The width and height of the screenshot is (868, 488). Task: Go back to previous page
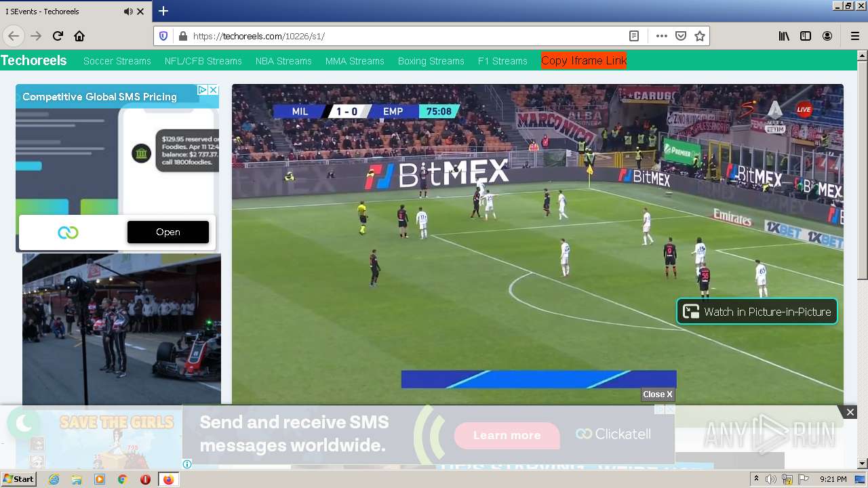[14, 36]
